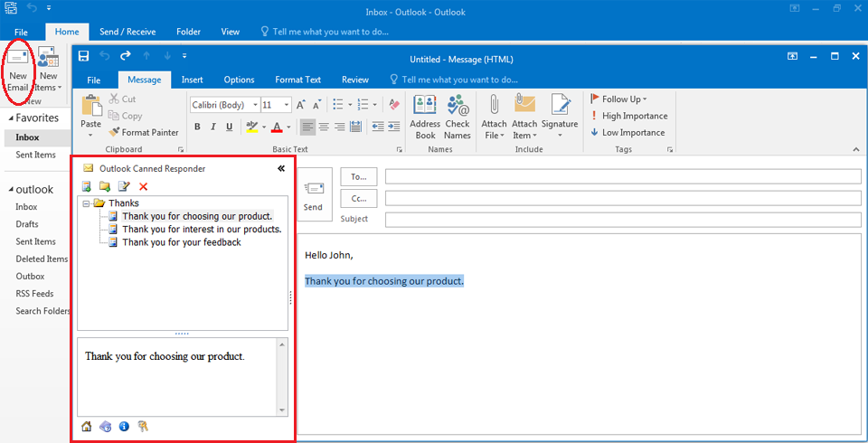868x443 pixels.
Task: Toggle Align Left
Action: pos(307,127)
